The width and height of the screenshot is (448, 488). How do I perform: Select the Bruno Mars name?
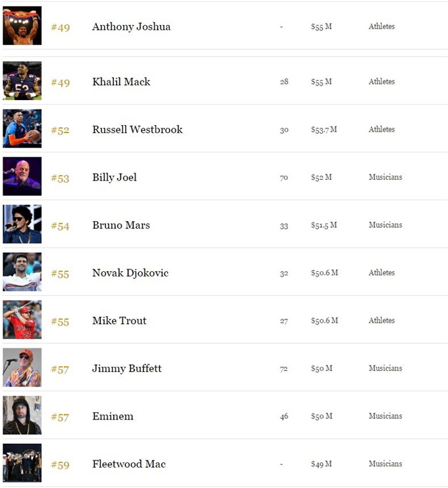121,225
